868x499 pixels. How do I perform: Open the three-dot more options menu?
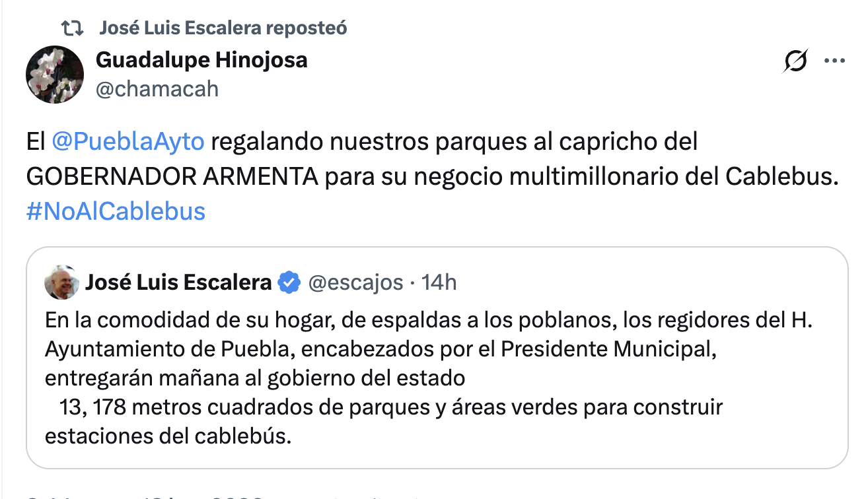[x=834, y=61]
